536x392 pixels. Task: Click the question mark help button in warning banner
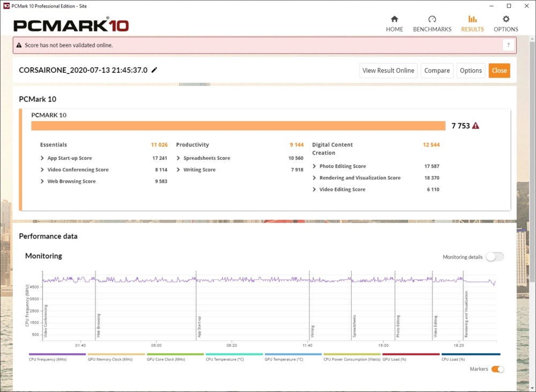508,45
